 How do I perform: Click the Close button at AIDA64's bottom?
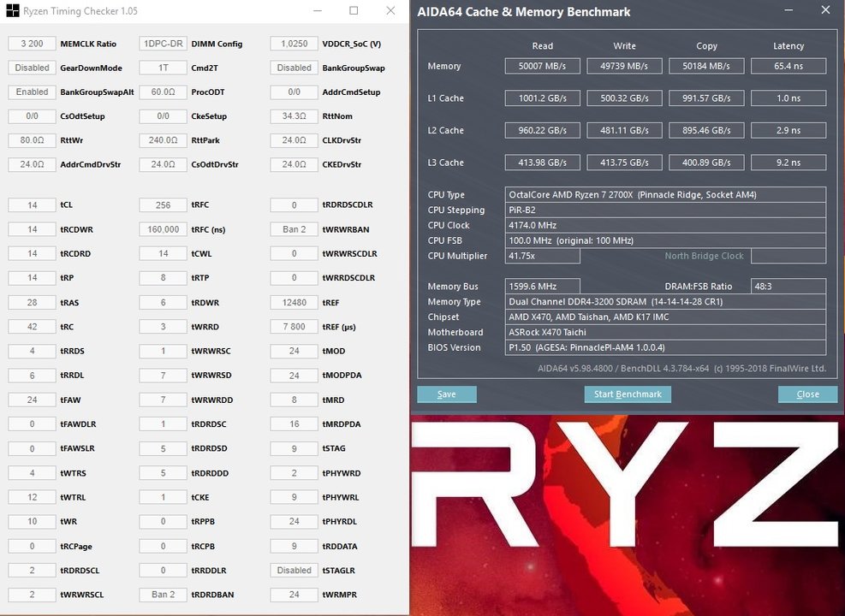coord(807,394)
